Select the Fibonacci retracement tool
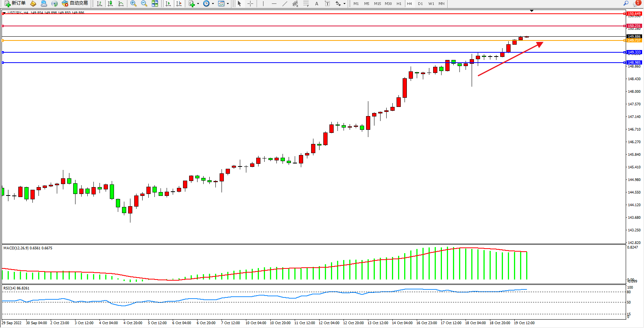This screenshot has height=328, width=644. (306, 3)
